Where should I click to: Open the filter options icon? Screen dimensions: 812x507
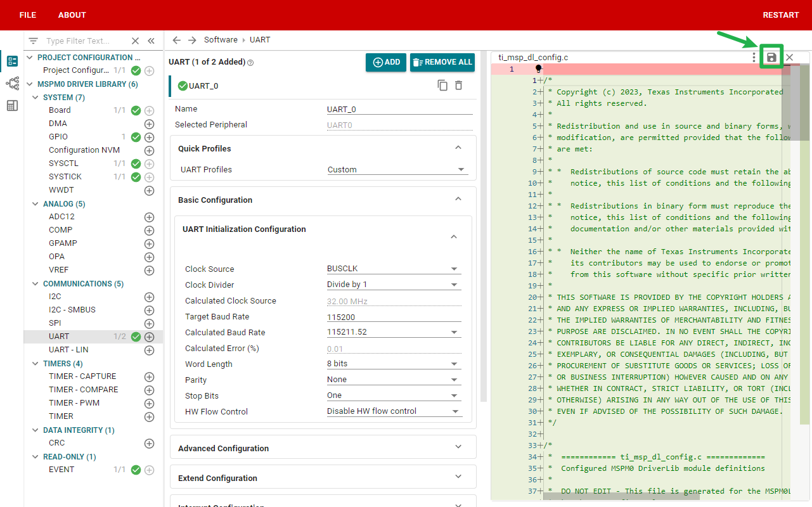click(x=34, y=41)
